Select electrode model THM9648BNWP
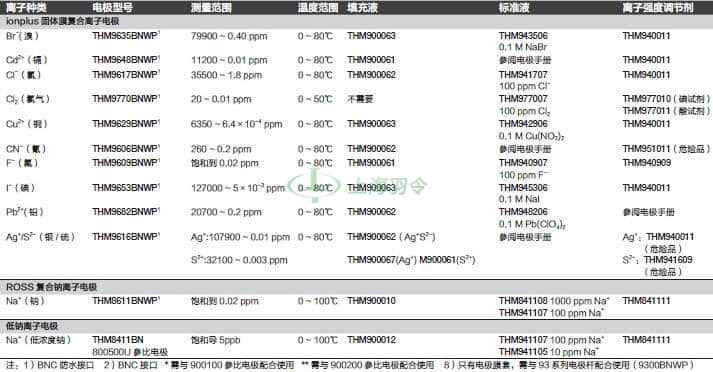Image resolution: width=713 pixels, height=372 pixels. coord(126,60)
